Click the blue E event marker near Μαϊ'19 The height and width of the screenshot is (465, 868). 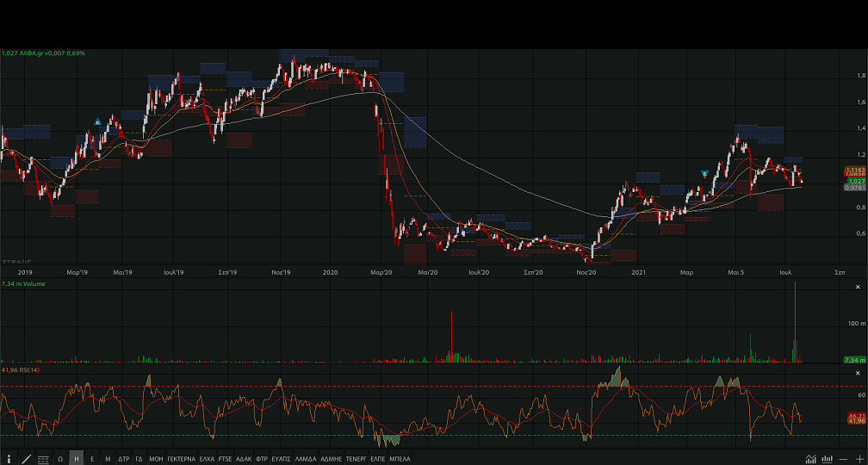pos(99,122)
